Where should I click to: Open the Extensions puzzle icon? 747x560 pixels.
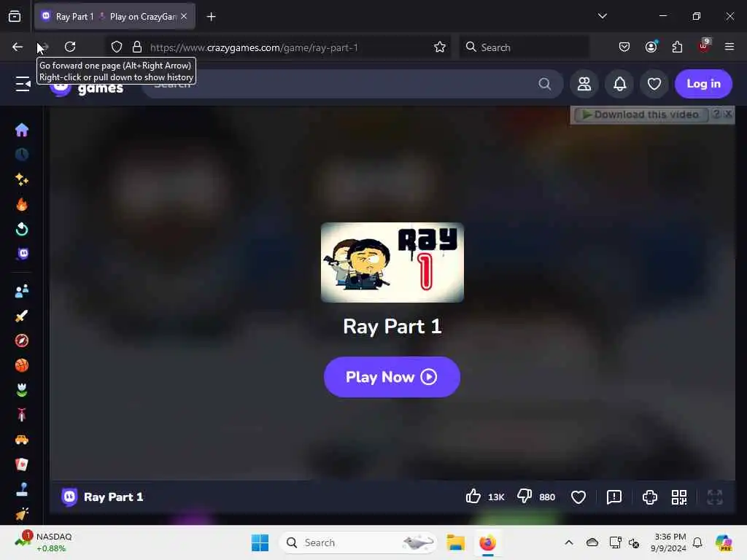click(677, 47)
